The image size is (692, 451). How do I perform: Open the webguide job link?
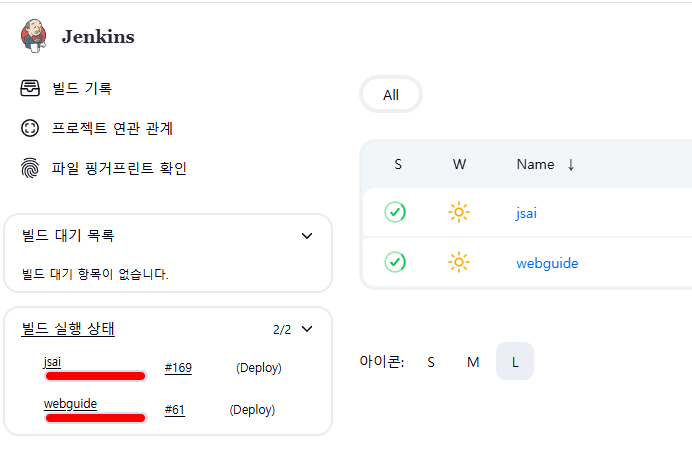[547, 263]
